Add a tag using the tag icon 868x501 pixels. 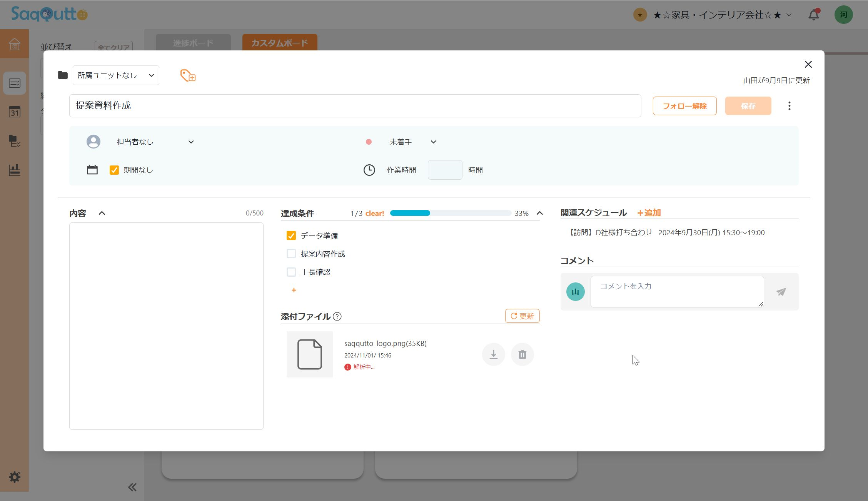(x=187, y=76)
